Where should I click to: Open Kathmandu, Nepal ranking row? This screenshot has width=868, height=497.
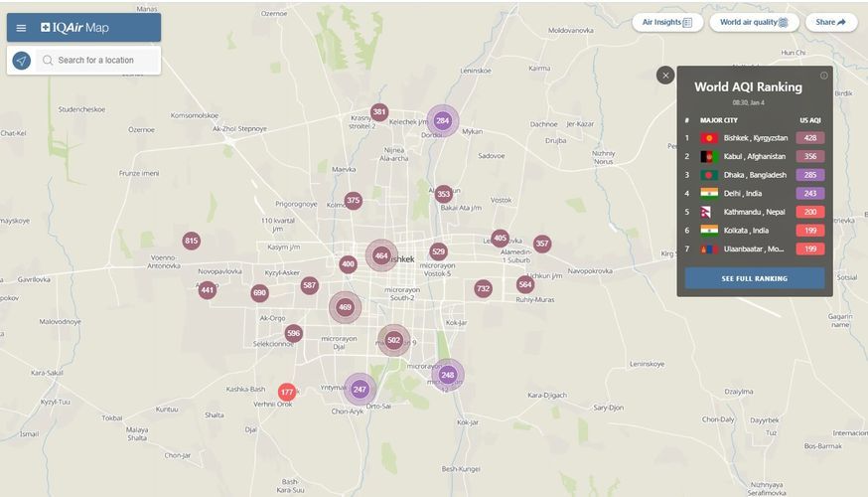pyautogui.click(x=755, y=212)
